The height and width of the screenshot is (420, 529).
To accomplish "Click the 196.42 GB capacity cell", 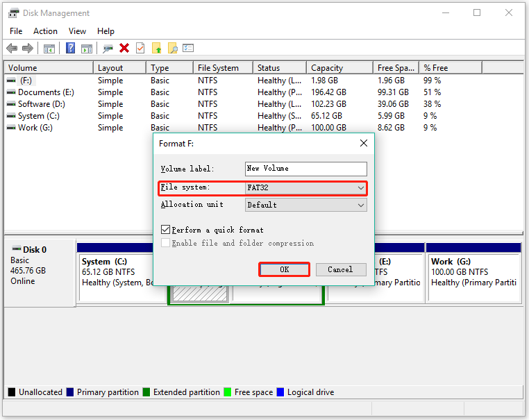I will click(328, 92).
